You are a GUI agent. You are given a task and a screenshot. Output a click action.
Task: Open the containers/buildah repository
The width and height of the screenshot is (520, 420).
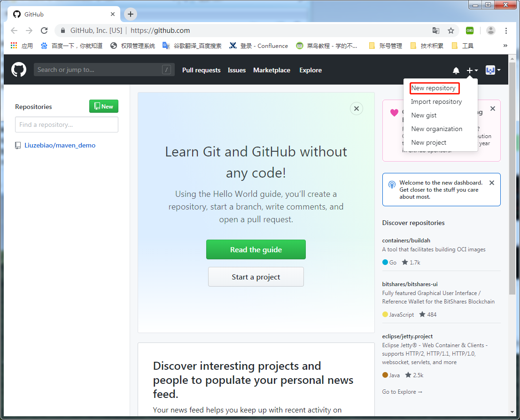coord(406,240)
